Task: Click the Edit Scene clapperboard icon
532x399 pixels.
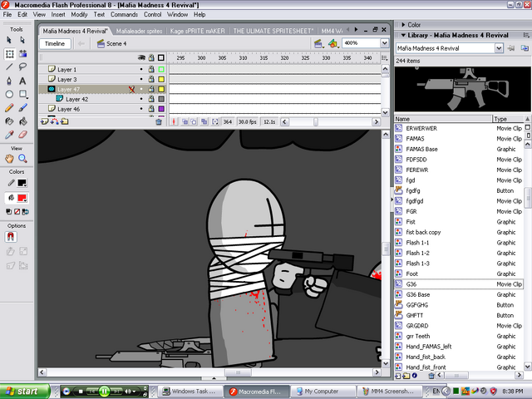Action: [318, 43]
